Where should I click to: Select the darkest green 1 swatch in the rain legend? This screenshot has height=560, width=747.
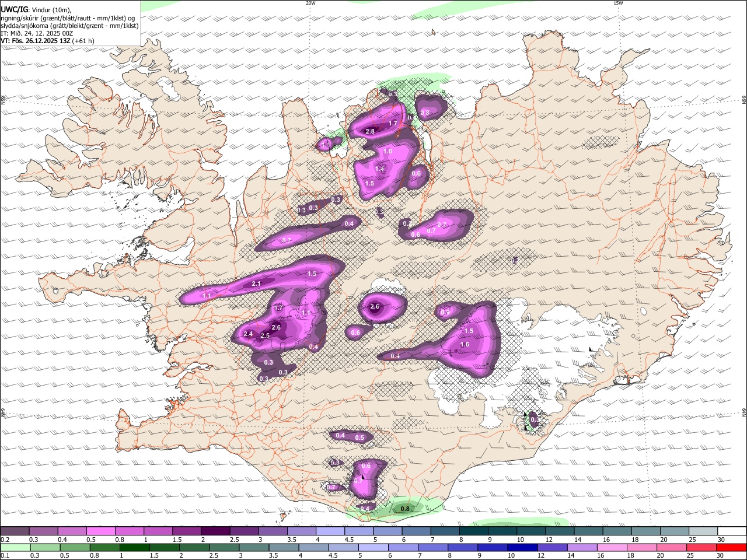tap(134, 548)
